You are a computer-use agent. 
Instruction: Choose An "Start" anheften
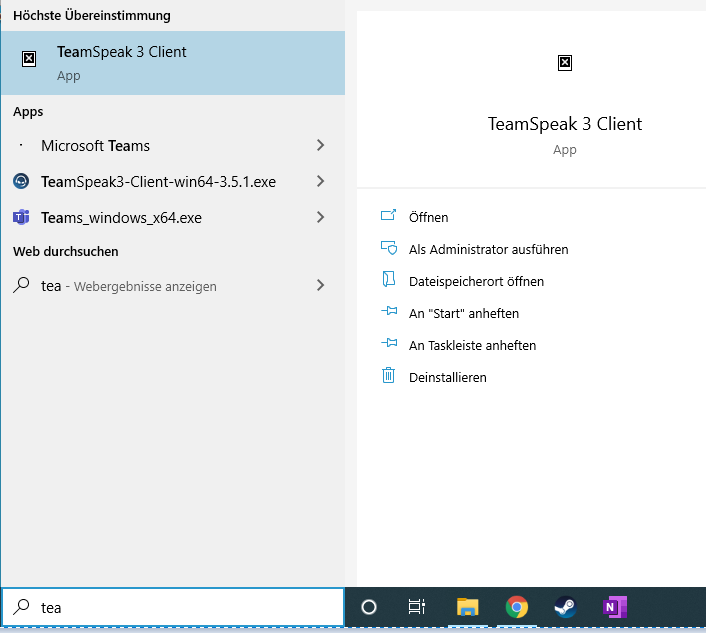pyautogui.click(x=464, y=313)
